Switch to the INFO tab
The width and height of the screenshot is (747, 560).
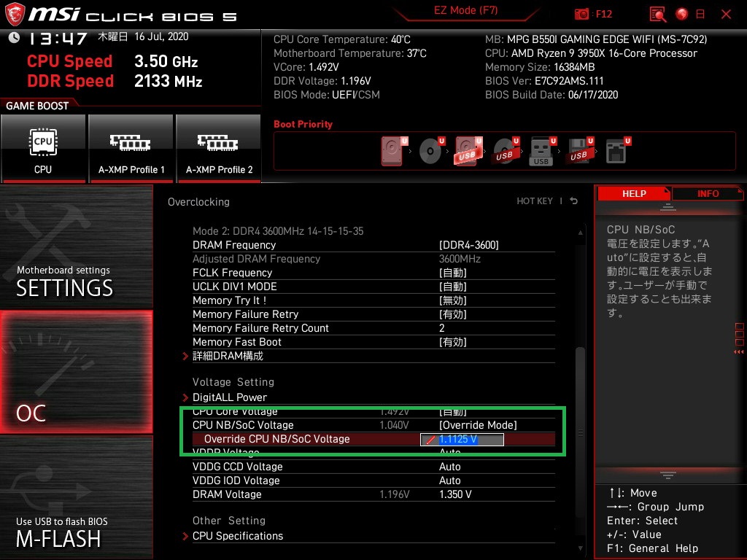(x=708, y=194)
